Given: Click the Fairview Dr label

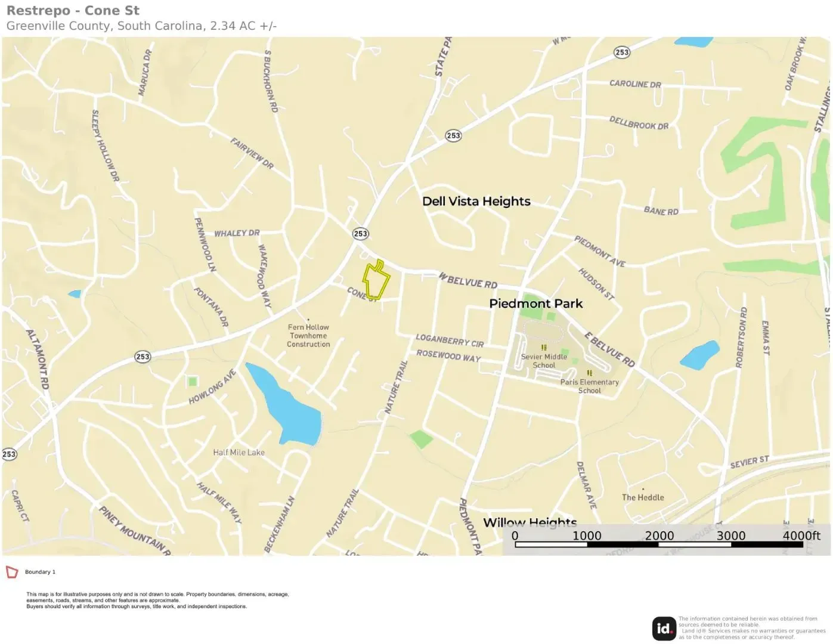Looking at the screenshot, I should pyautogui.click(x=252, y=154).
